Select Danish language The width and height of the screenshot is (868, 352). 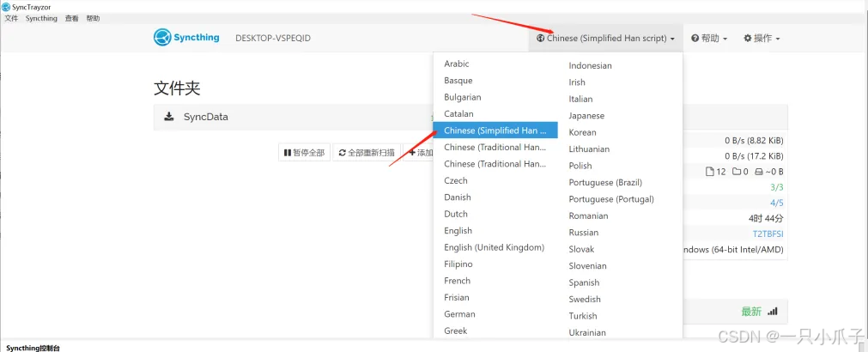pyautogui.click(x=495, y=197)
